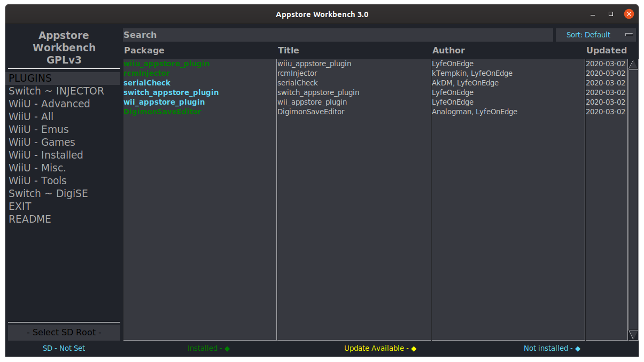Open the WiiU - Emus category

pyautogui.click(x=64, y=129)
